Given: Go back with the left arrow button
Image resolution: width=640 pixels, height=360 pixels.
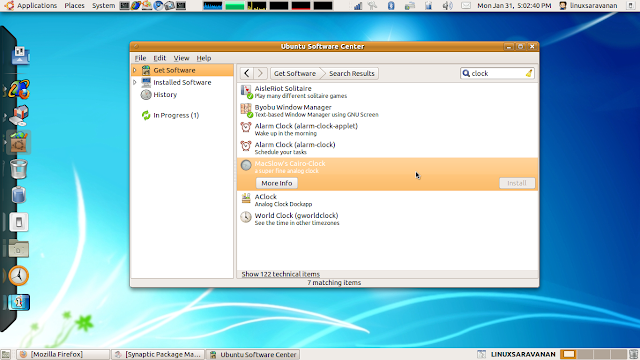Looking at the screenshot, I should [247, 73].
